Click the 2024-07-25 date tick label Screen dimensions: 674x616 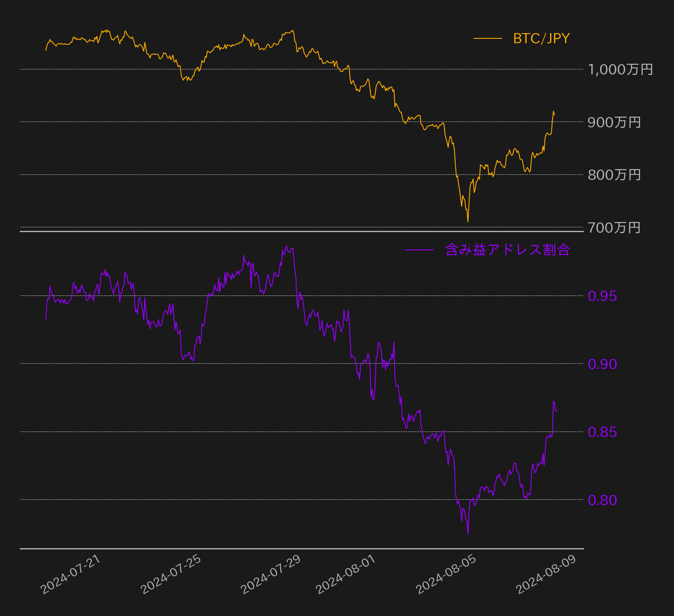tap(171, 574)
